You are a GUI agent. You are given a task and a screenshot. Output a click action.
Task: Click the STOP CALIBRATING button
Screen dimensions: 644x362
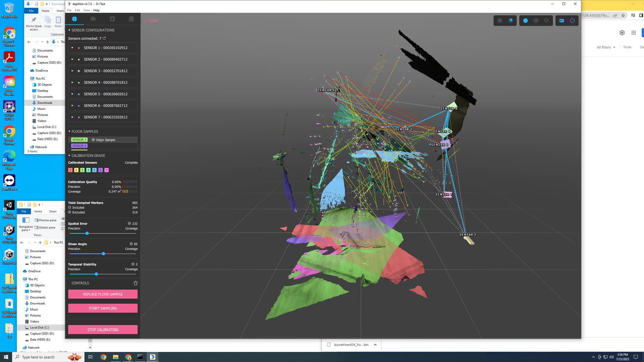103,330
